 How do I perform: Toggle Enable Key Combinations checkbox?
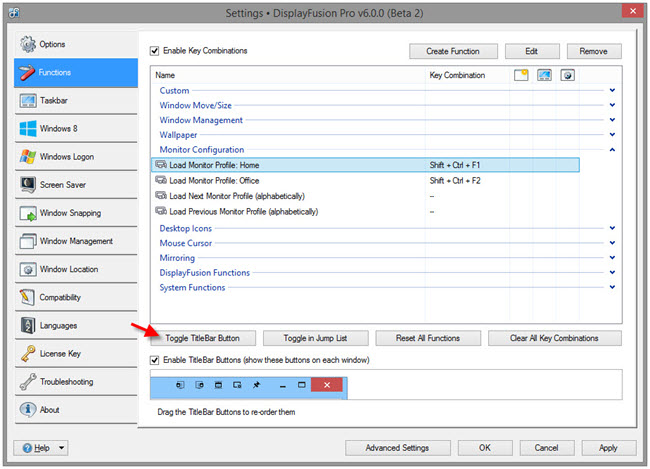155,51
